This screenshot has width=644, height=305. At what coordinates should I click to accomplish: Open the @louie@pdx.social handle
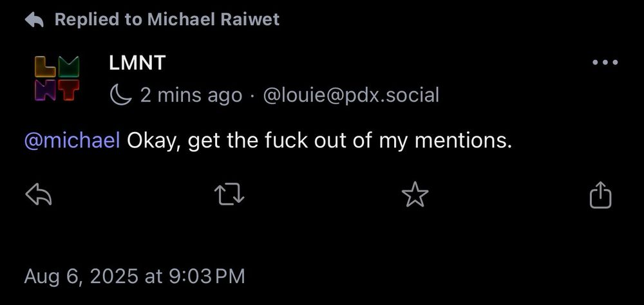point(351,95)
